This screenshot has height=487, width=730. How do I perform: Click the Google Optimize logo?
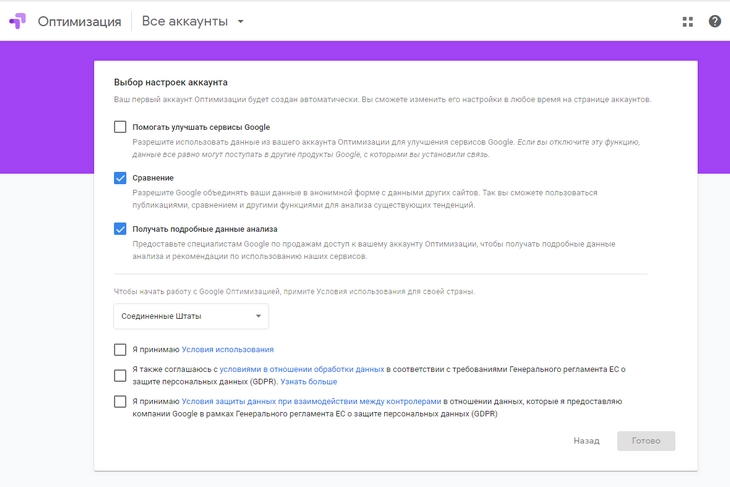[x=18, y=21]
